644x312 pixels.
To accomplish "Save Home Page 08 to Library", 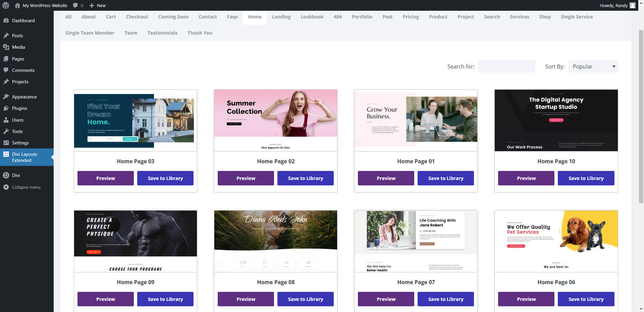I will (305, 299).
